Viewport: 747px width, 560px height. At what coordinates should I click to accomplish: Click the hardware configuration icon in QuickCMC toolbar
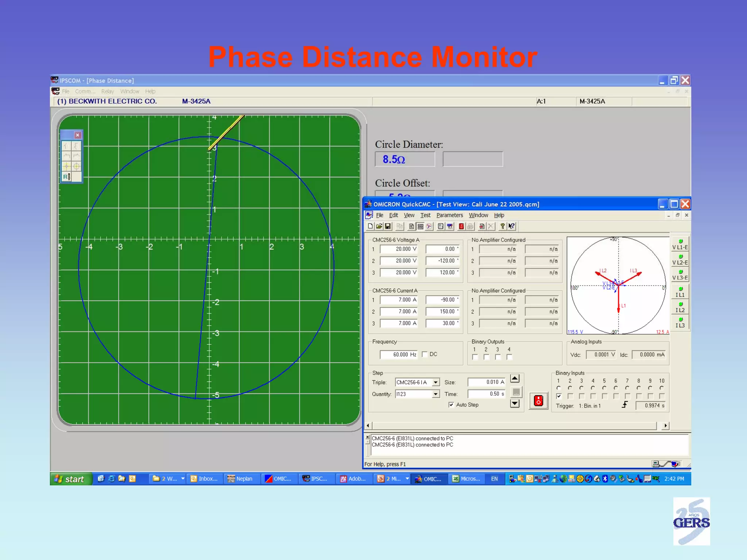(x=441, y=226)
